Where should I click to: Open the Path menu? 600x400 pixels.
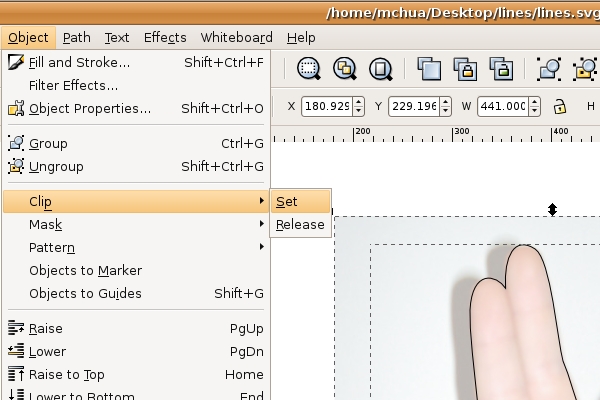pos(77,38)
